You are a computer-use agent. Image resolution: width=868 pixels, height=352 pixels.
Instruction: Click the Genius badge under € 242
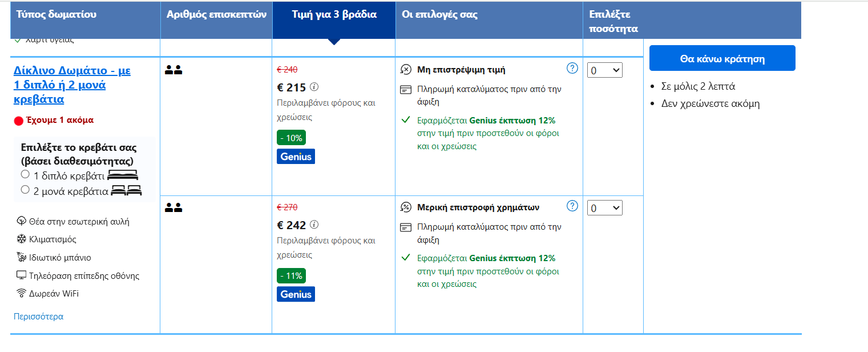tap(296, 294)
